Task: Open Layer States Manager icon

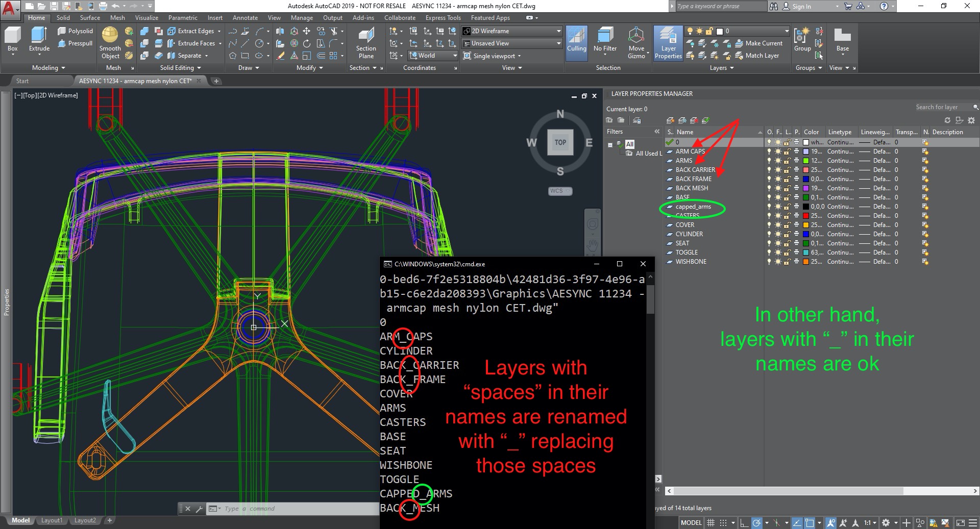Action: pos(637,120)
